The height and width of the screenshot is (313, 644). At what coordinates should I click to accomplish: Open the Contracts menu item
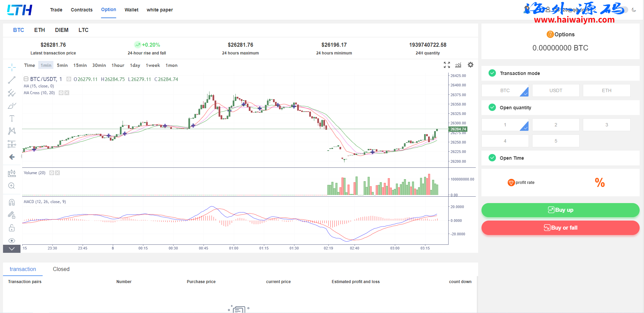(82, 10)
